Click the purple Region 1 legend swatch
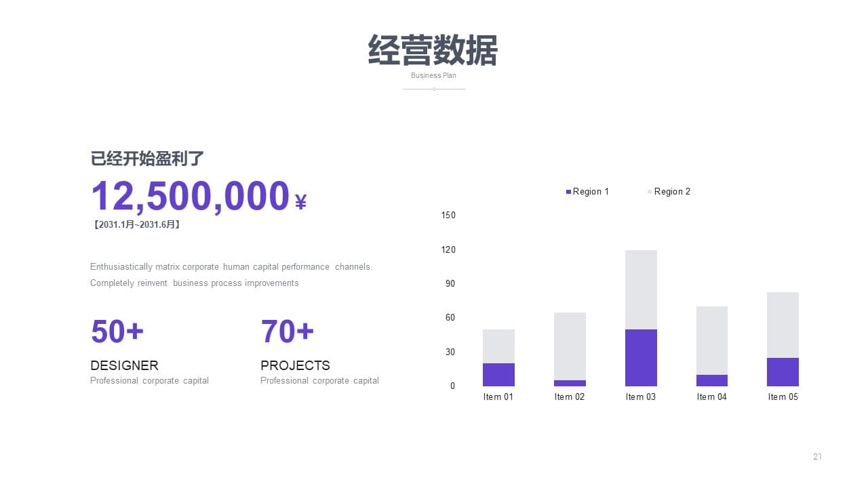Screen dimensions: 868x488 tap(568, 192)
